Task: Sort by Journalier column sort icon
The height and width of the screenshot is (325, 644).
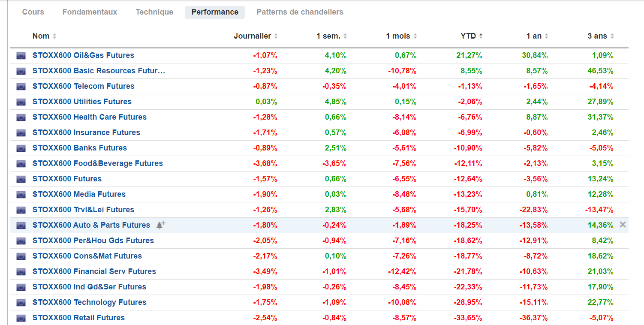Action: pos(276,36)
